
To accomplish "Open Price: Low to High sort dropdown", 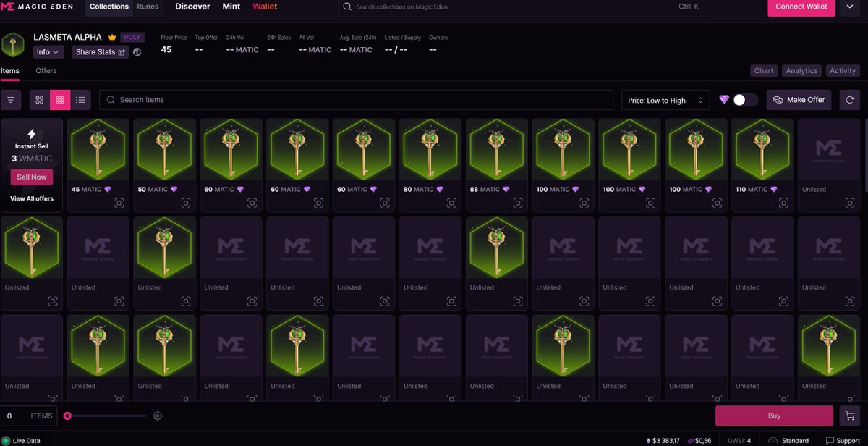I will (x=665, y=100).
